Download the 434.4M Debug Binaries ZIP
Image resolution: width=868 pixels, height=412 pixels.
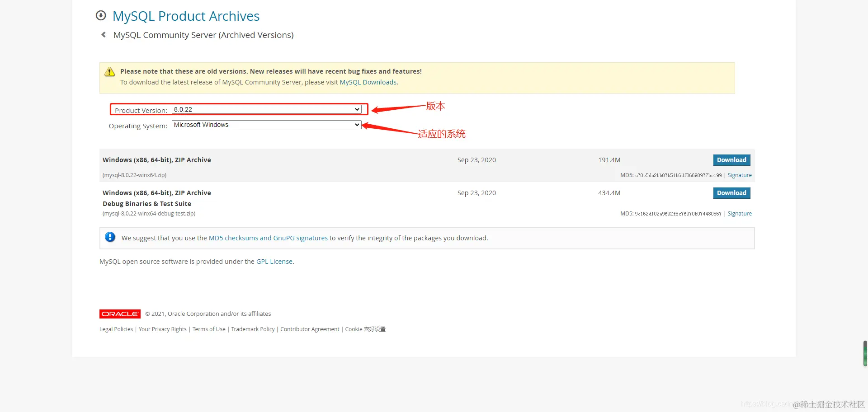[731, 193]
